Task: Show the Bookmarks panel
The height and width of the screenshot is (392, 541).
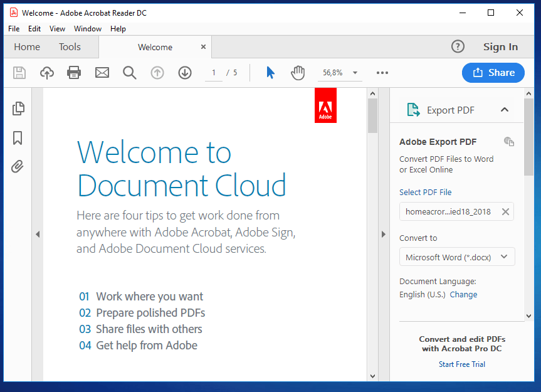Action: coord(18,138)
